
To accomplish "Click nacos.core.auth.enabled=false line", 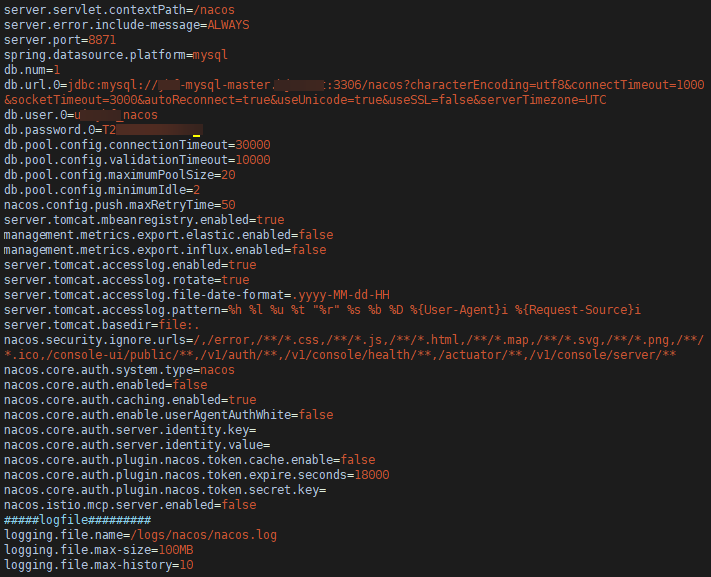I will click(x=105, y=384).
